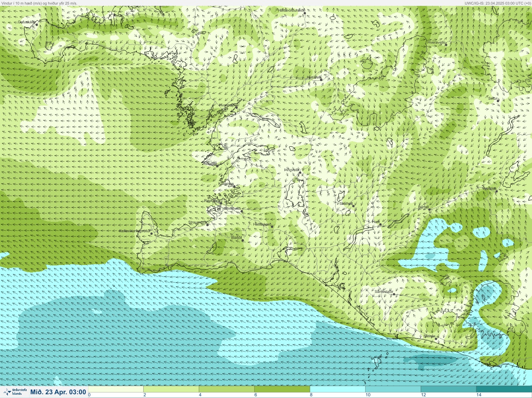The image size is (532, 398).
Task: Select the 4–6 m/s legend color
Action: pos(227,389)
